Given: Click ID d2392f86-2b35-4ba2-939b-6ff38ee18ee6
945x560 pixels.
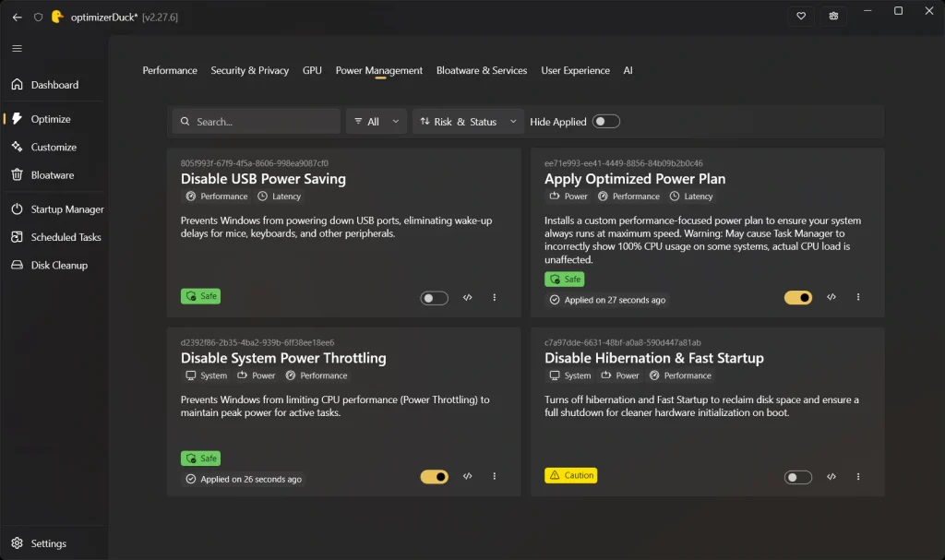Looking at the screenshot, I should click(x=257, y=342).
